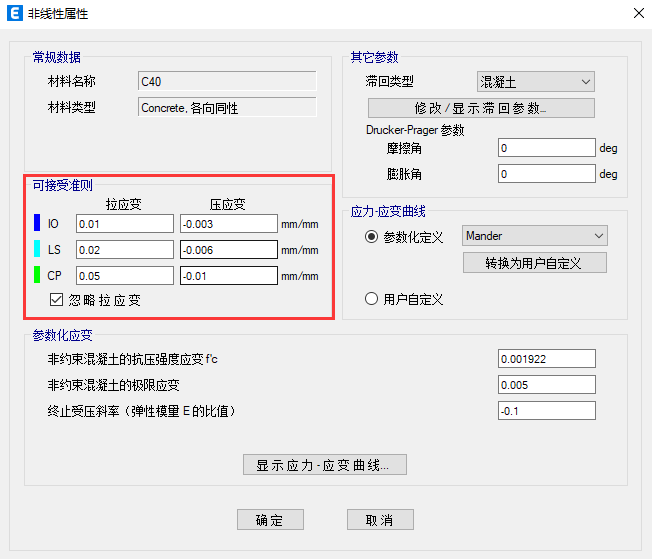Click the cyan LS color swatch
This screenshot has width=652, height=559.
tap(37, 249)
